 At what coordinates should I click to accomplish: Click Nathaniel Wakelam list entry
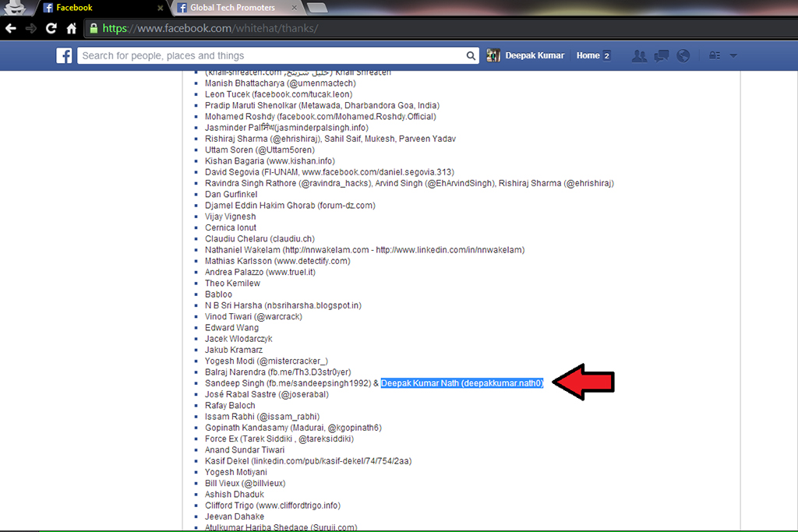[x=365, y=250]
